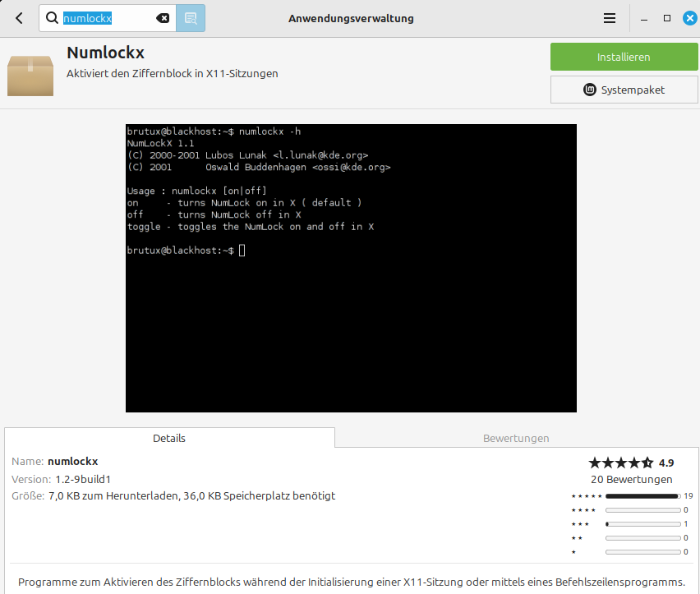The width and height of the screenshot is (700, 594).
Task: Click the window title "Anwendungsverwaltung"
Action: click(351, 18)
